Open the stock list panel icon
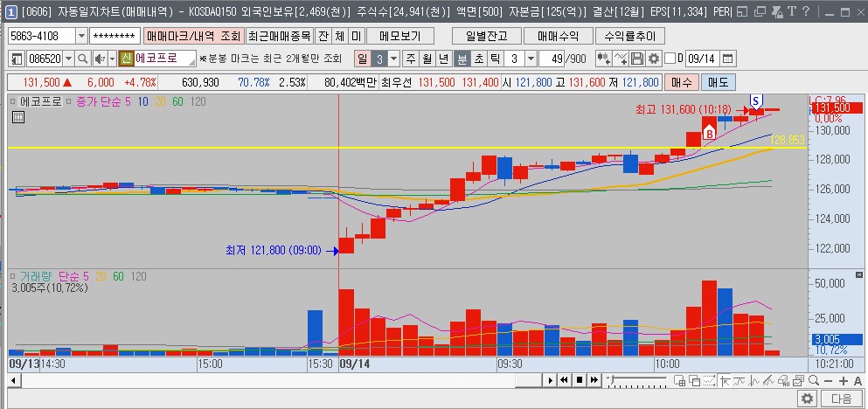This screenshot has width=868, height=409. [x=17, y=59]
